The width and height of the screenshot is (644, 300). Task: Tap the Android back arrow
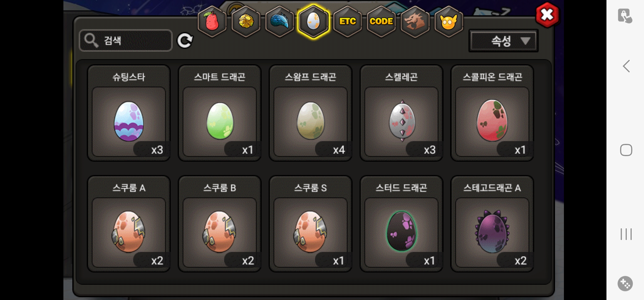tap(626, 66)
